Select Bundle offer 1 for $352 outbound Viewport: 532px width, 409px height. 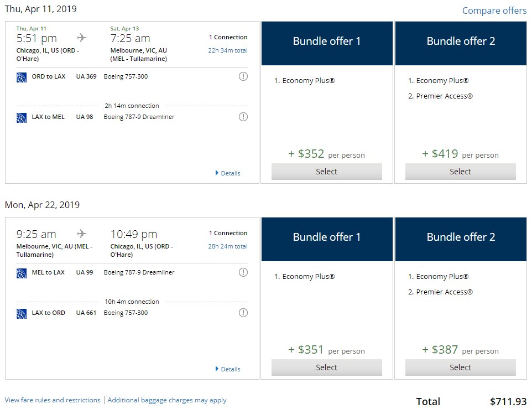[326, 172]
